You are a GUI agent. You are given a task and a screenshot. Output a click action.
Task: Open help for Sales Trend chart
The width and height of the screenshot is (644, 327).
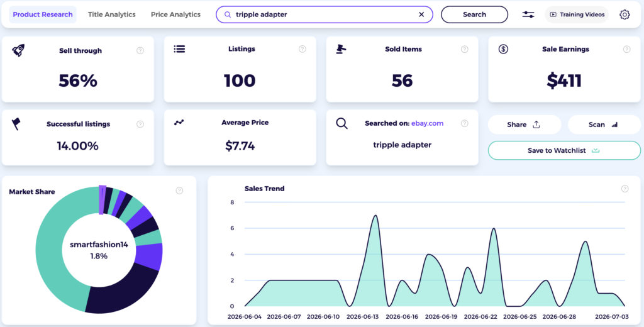coord(625,189)
